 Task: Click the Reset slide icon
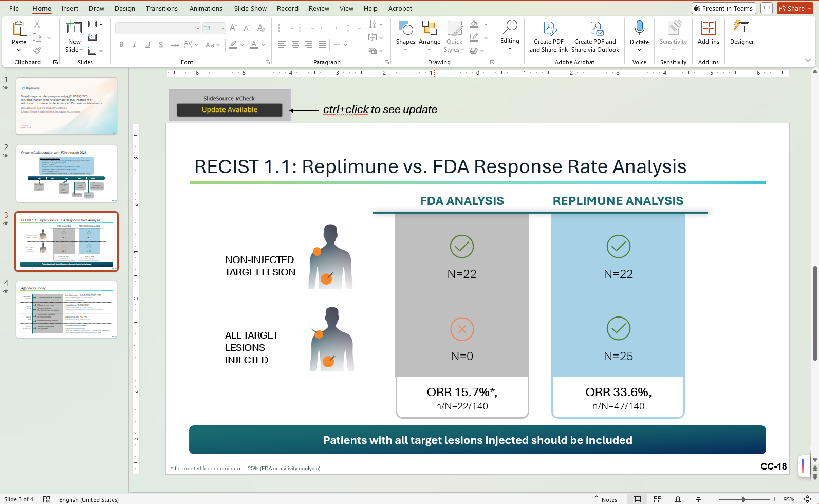[92, 37]
